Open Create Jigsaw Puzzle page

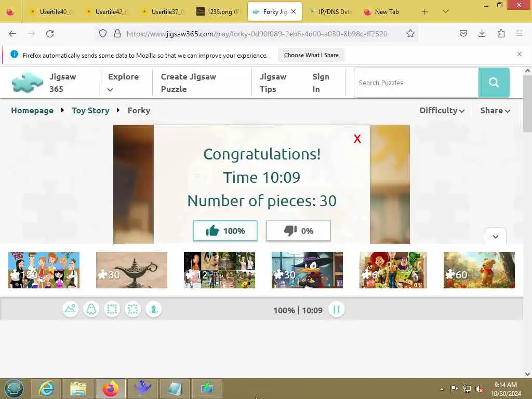click(188, 83)
